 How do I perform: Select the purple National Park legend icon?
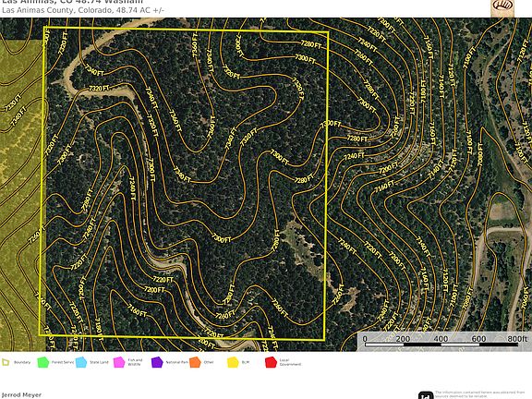point(157,362)
